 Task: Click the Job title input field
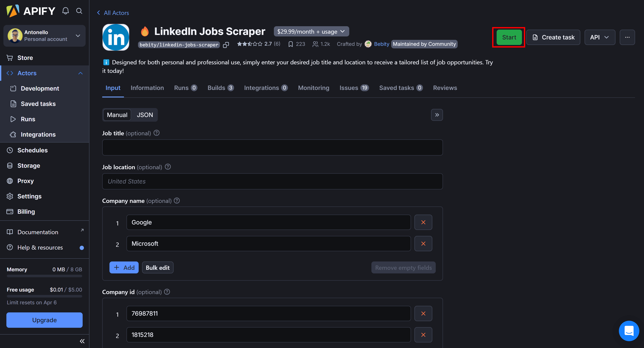tap(272, 147)
